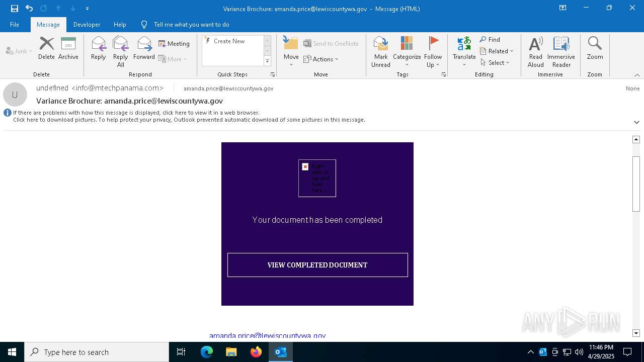
Task: Select the Message ribbon tab
Action: pyautogui.click(x=48, y=25)
